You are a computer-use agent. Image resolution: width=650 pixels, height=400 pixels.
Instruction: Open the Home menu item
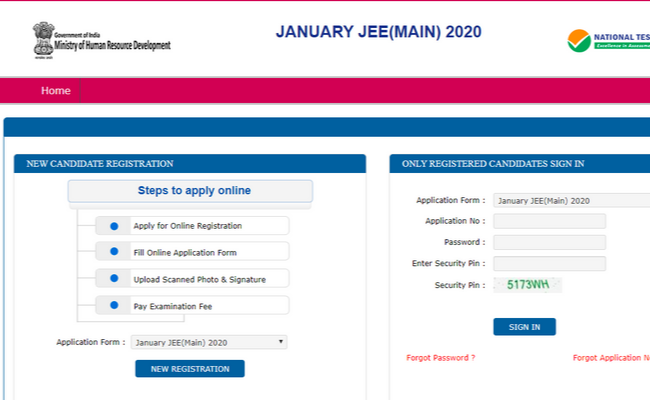coord(56,91)
